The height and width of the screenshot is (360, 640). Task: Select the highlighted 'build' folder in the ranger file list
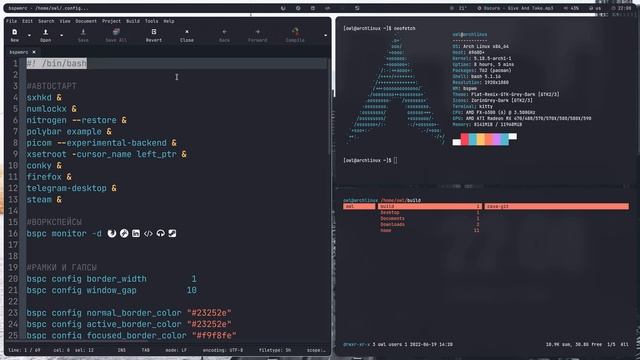click(429, 207)
